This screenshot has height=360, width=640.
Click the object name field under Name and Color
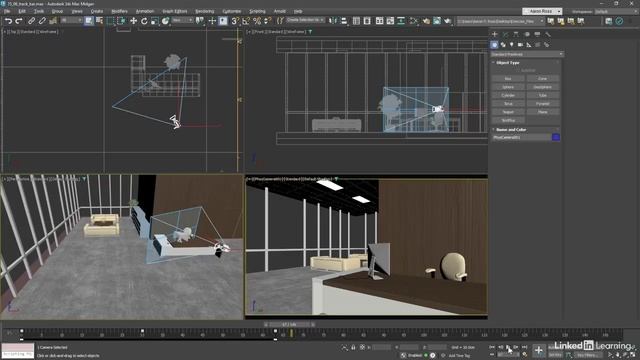[x=522, y=138]
